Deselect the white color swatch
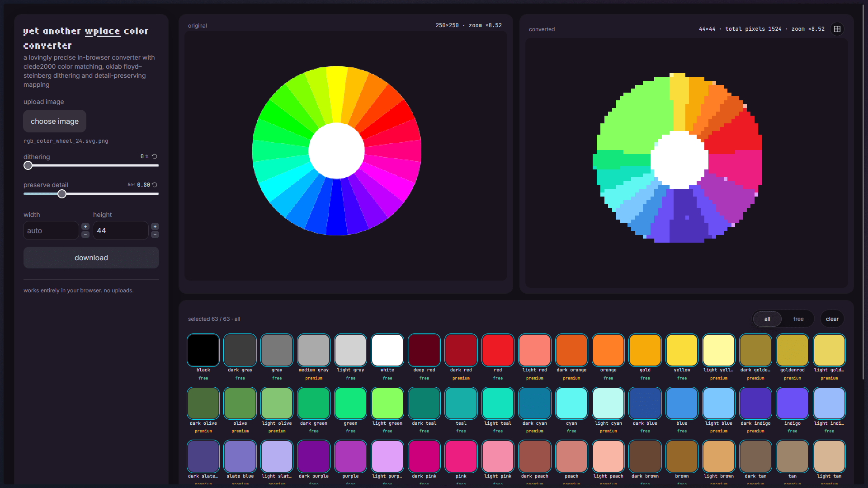 tap(387, 350)
